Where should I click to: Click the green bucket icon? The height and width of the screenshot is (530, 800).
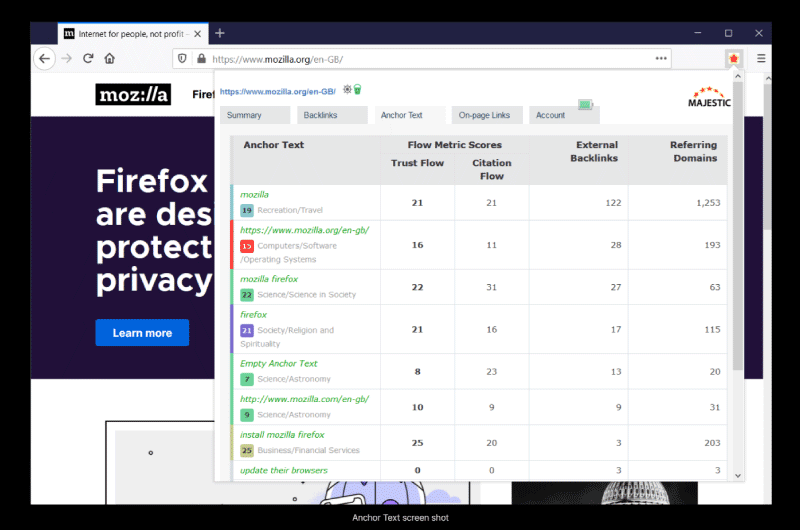pos(358,90)
